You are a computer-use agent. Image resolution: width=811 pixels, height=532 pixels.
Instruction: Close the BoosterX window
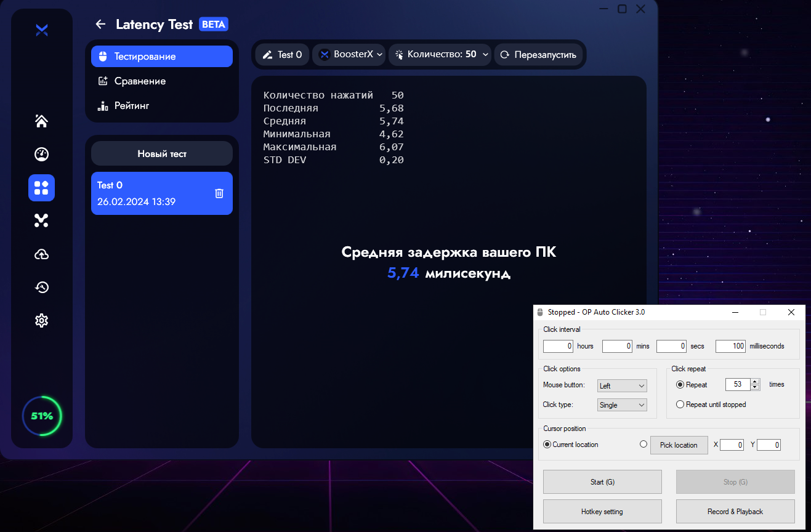coord(641,9)
